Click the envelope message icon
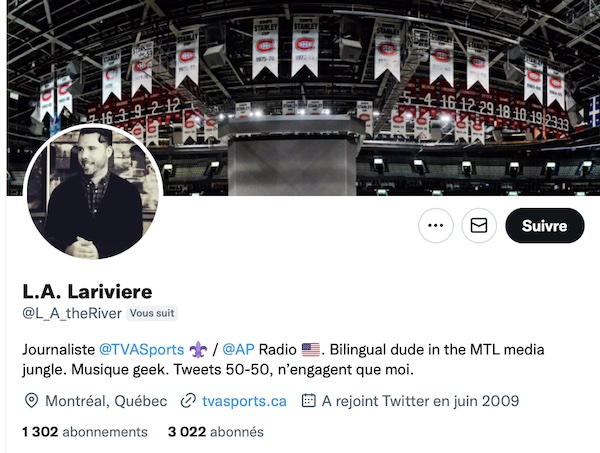The width and height of the screenshot is (600, 453). [x=479, y=225]
